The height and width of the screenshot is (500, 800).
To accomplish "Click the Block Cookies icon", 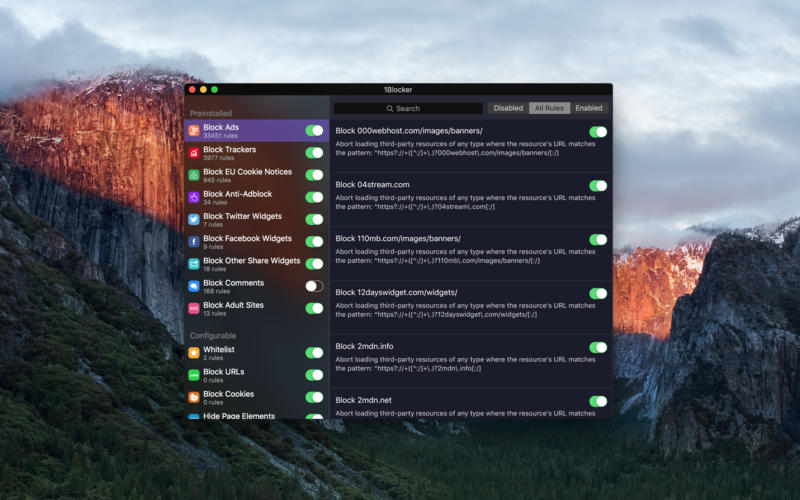I will point(194,397).
